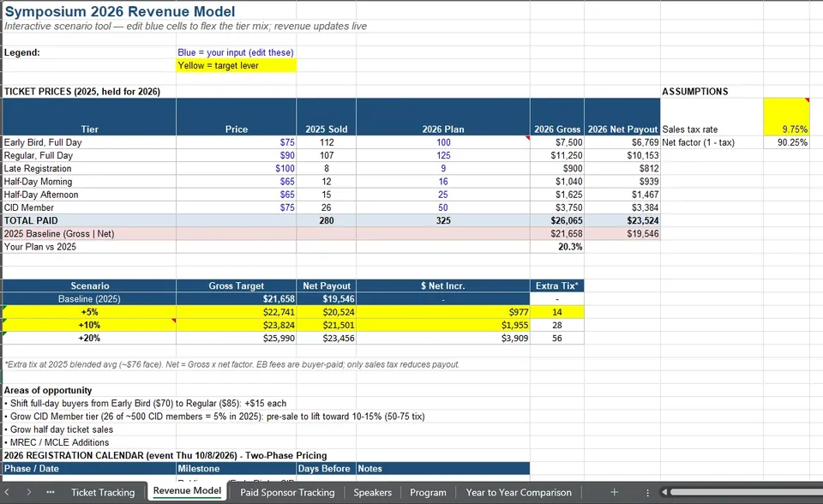Select the ASSUMPTIONS heading cell

pos(712,92)
